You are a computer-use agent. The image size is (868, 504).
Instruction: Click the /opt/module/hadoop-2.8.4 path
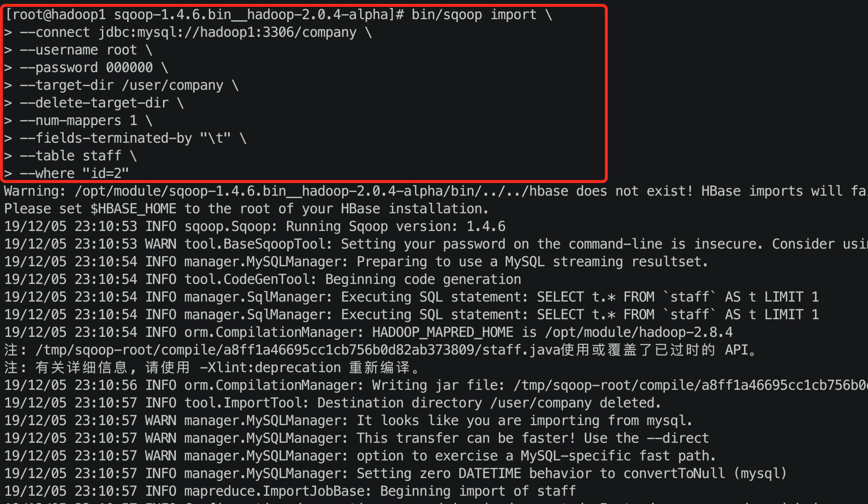point(639,332)
